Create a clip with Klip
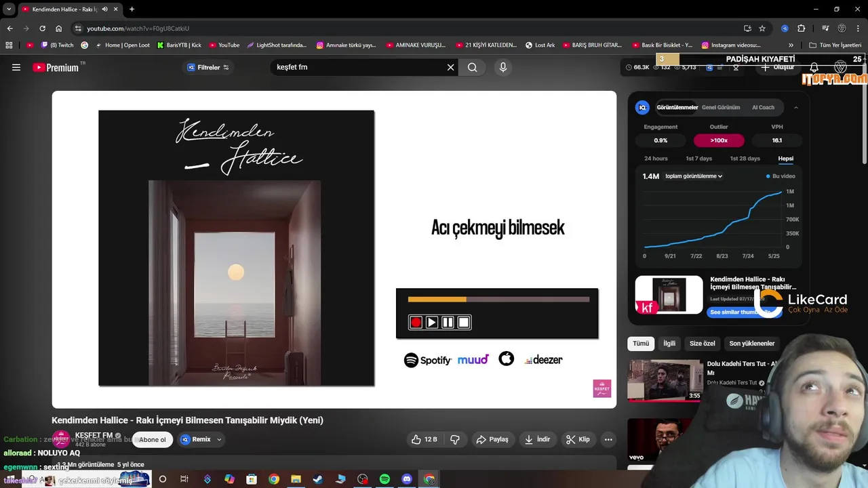The image size is (868, 488). click(x=578, y=439)
